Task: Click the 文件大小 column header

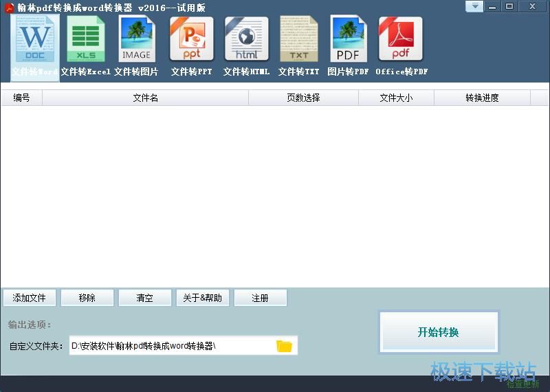Action: [397, 98]
